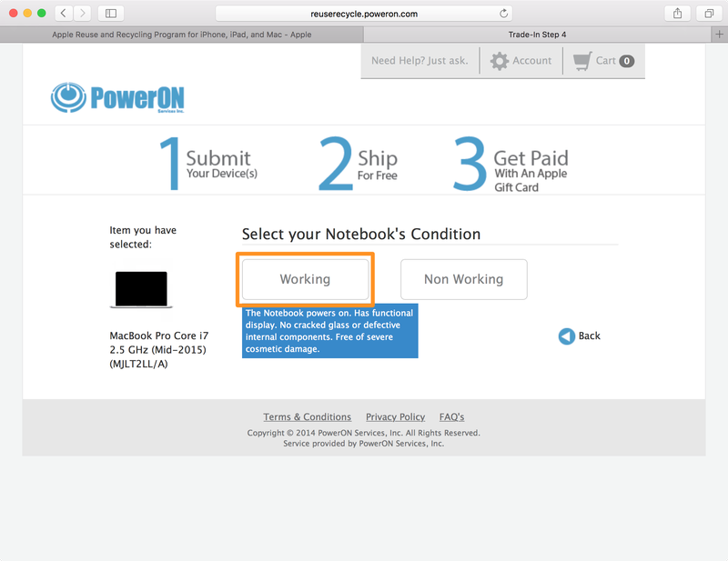This screenshot has height=561, width=728.
Task: Click the PowerON logo
Action: (117, 98)
